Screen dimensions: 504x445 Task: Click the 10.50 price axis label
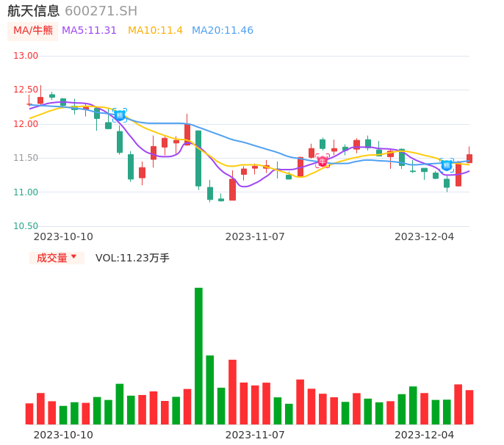[26, 226]
